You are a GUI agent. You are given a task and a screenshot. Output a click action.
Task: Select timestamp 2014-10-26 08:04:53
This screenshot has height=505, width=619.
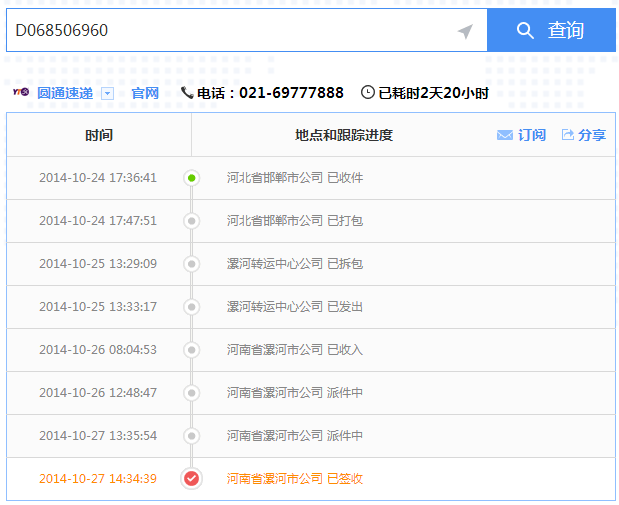click(98, 350)
